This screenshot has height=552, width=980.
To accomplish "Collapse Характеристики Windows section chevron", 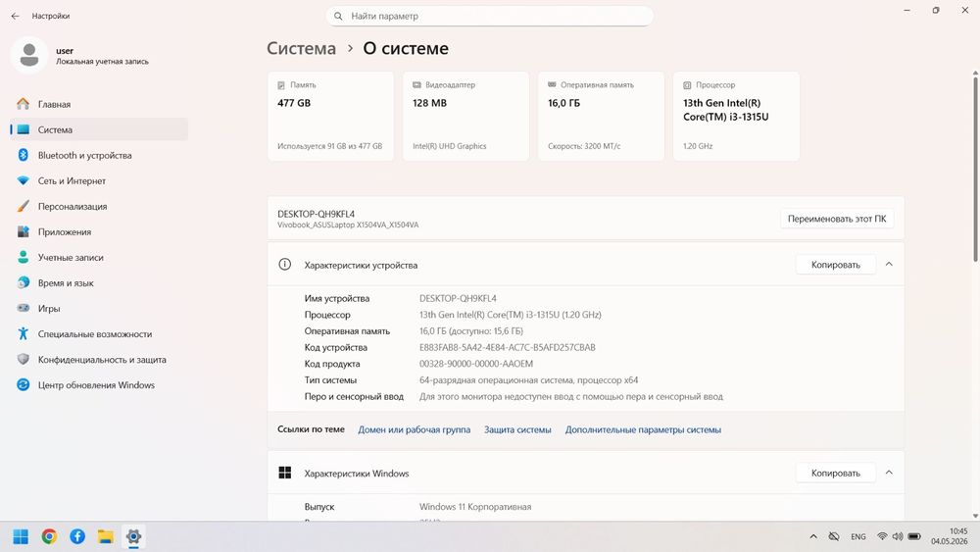I will click(x=889, y=473).
